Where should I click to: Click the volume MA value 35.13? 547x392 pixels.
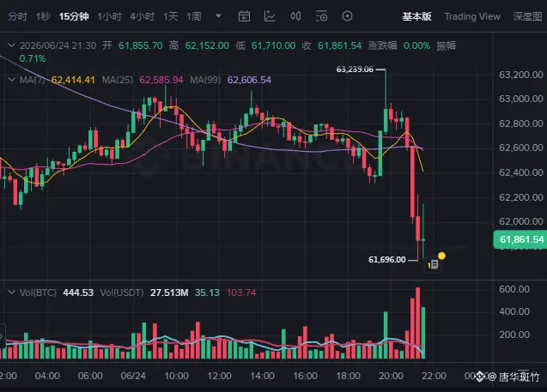point(207,292)
